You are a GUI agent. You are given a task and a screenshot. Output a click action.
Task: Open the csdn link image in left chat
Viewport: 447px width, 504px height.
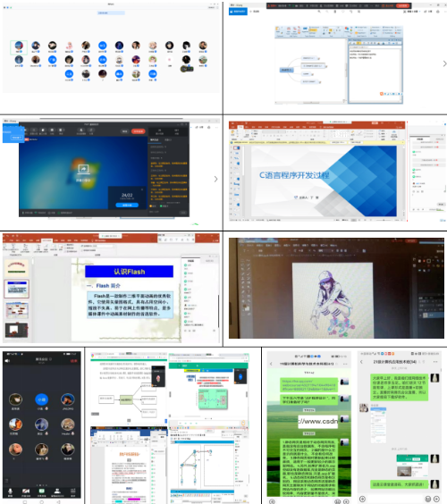click(x=318, y=421)
